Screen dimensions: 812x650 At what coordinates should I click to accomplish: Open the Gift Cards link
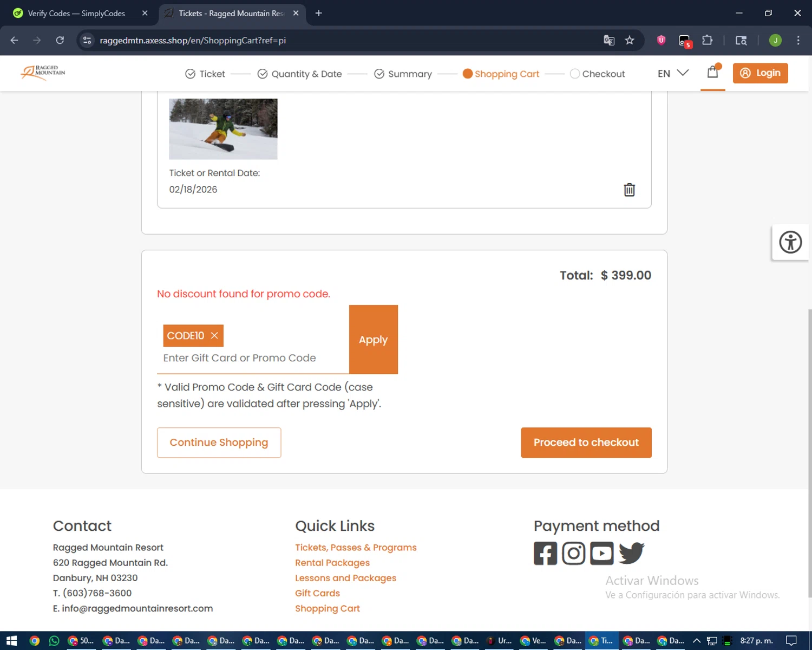[317, 593]
